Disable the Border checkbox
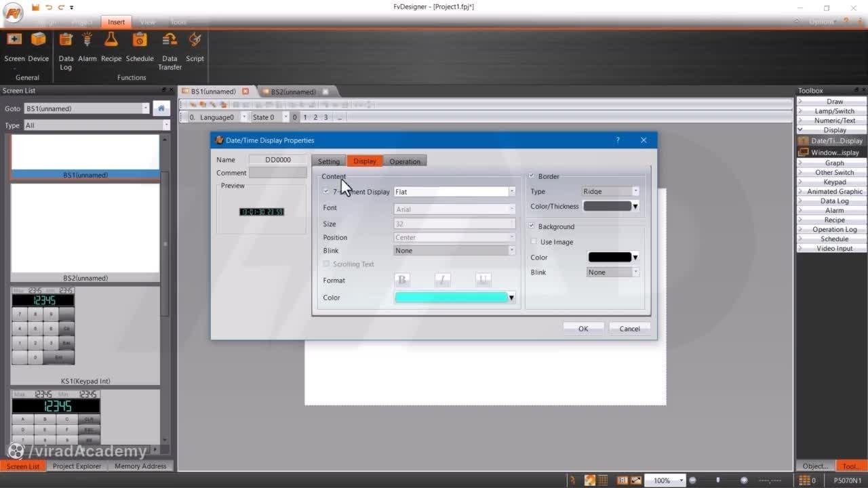868x488 pixels. point(532,176)
